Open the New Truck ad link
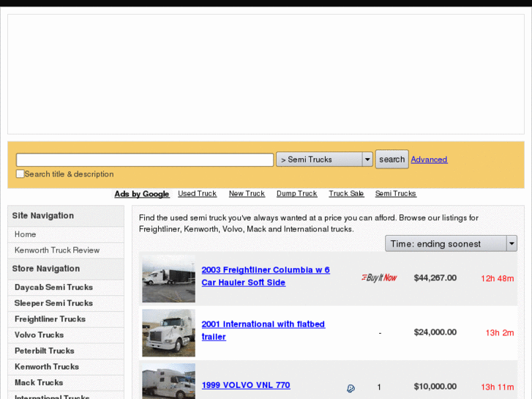 pyautogui.click(x=247, y=193)
